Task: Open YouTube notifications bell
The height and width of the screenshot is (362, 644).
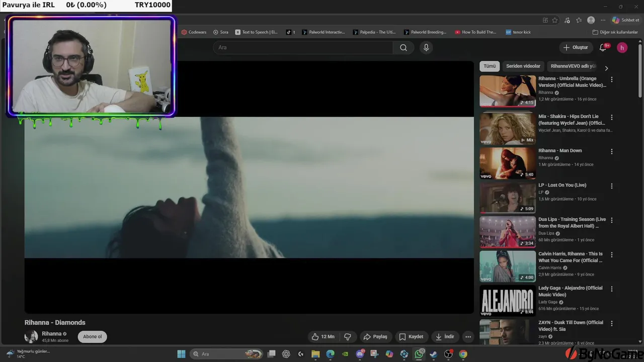Action: coord(603,47)
